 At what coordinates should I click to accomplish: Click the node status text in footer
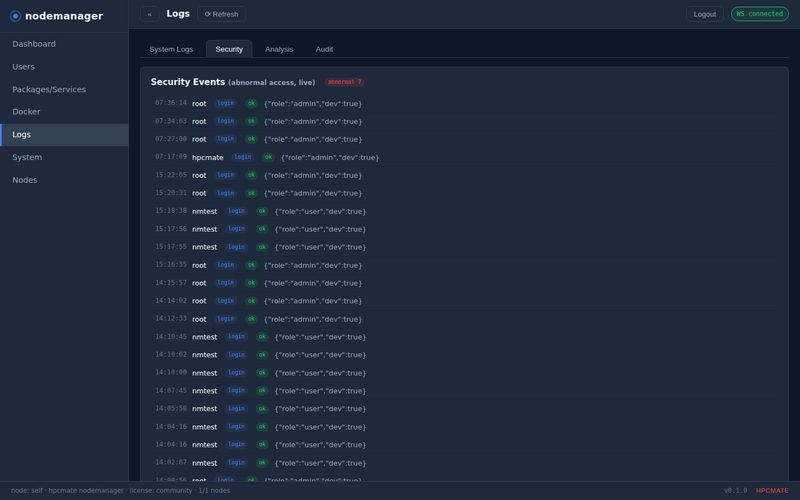120,491
